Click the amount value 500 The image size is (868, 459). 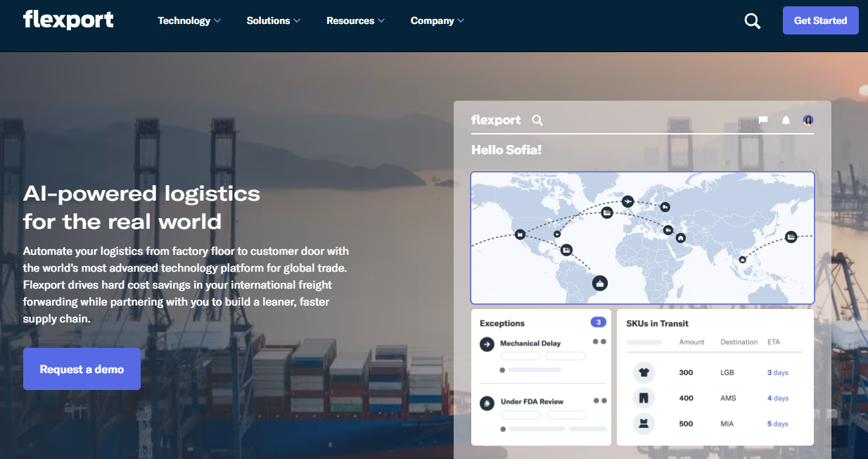[686, 424]
